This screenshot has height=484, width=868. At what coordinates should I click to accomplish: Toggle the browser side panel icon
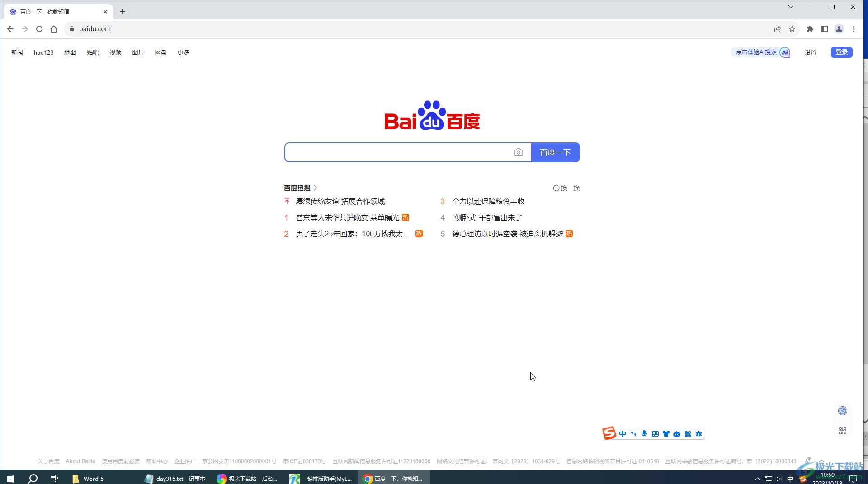coord(825,29)
